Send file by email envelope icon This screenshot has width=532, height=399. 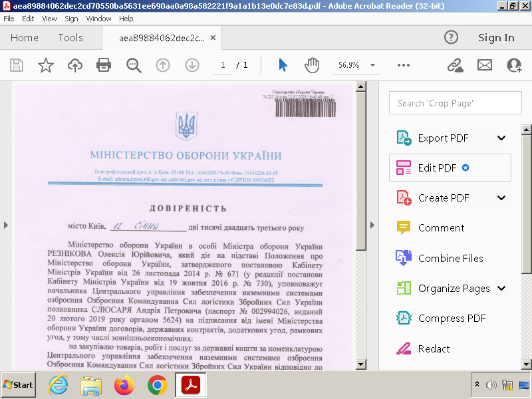[485, 65]
